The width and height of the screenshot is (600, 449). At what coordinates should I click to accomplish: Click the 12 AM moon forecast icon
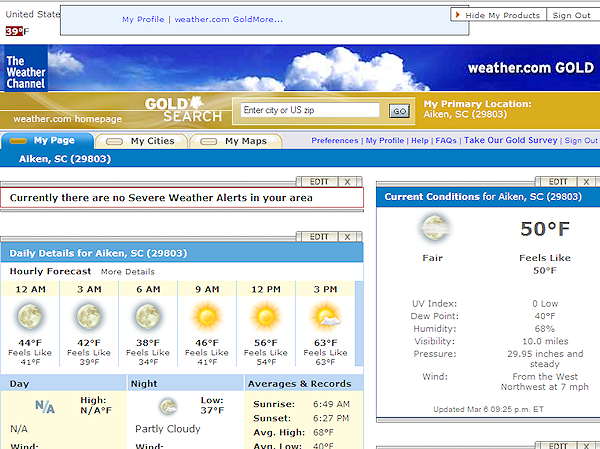pos(30,317)
